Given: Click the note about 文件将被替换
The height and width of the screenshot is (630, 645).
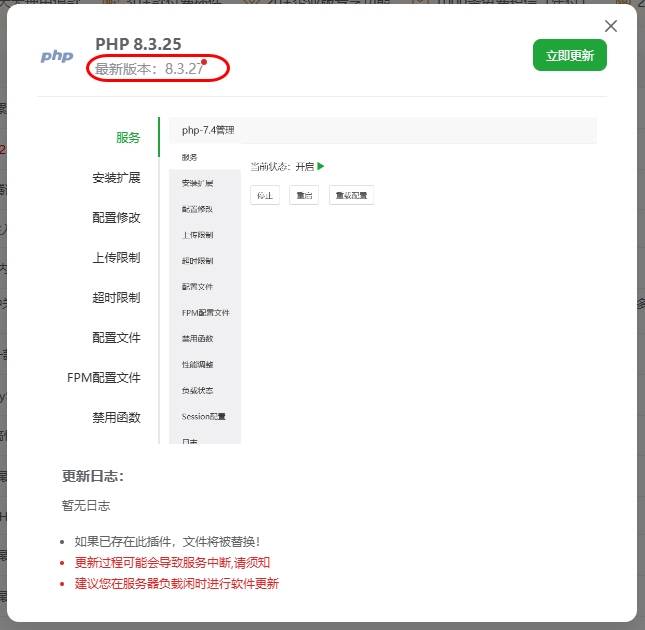Looking at the screenshot, I should pyautogui.click(x=167, y=542).
